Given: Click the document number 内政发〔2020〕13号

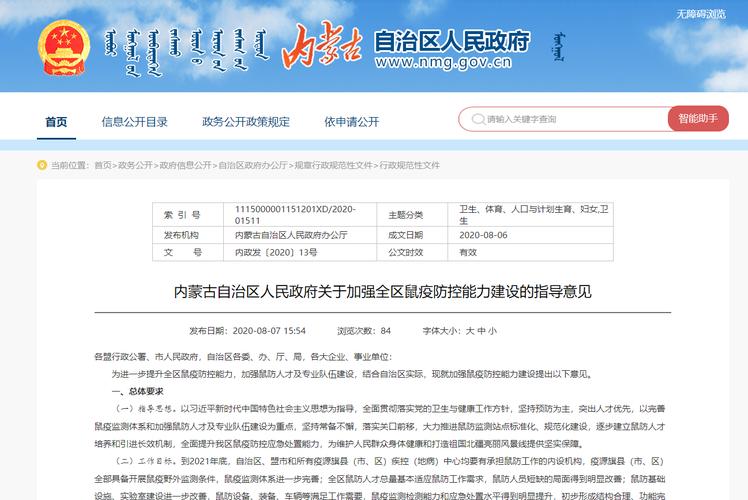Looking at the screenshot, I should click(x=276, y=252).
